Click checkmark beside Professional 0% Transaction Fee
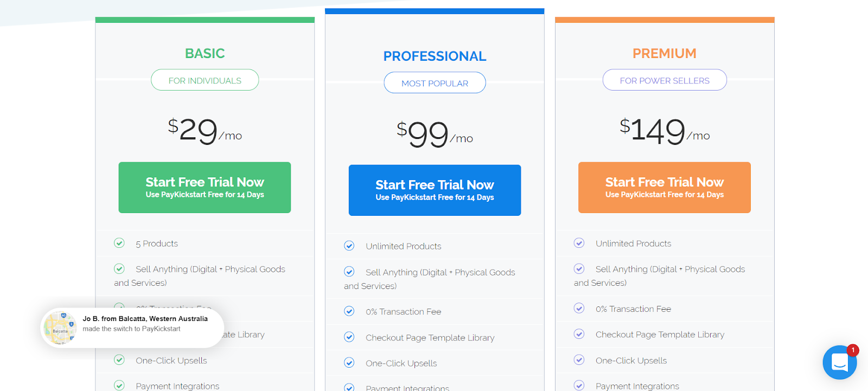 [349, 311]
